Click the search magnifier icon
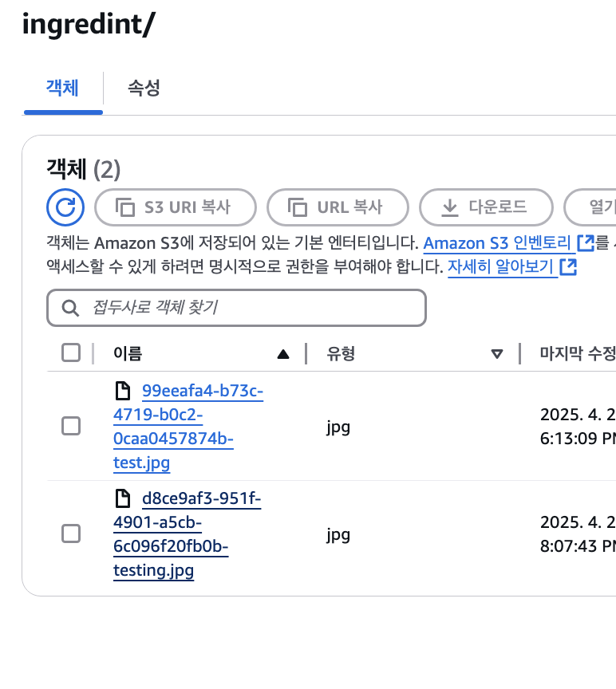616x689 pixels. point(70,308)
